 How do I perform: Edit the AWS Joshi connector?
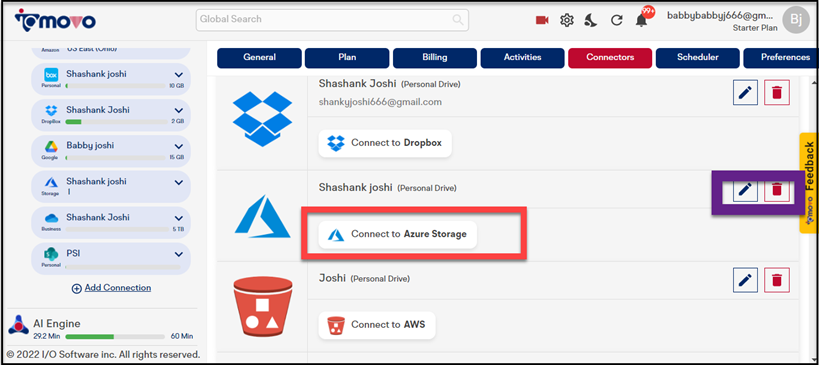coord(745,280)
